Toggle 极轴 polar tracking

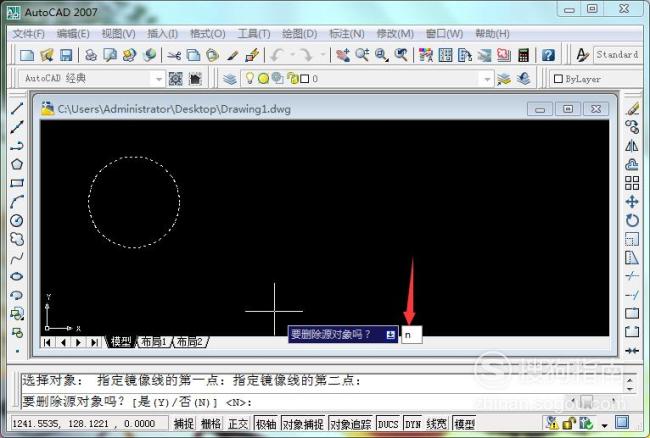pos(266,423)
